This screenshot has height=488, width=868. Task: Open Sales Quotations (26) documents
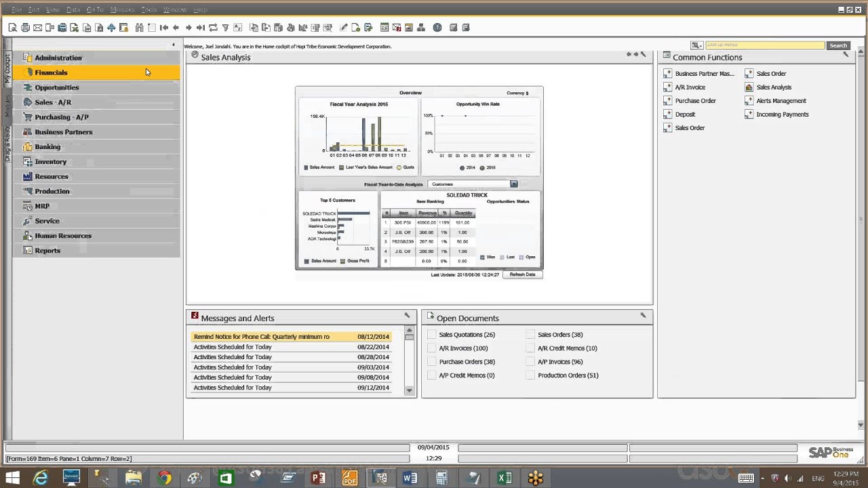[467, 335]
